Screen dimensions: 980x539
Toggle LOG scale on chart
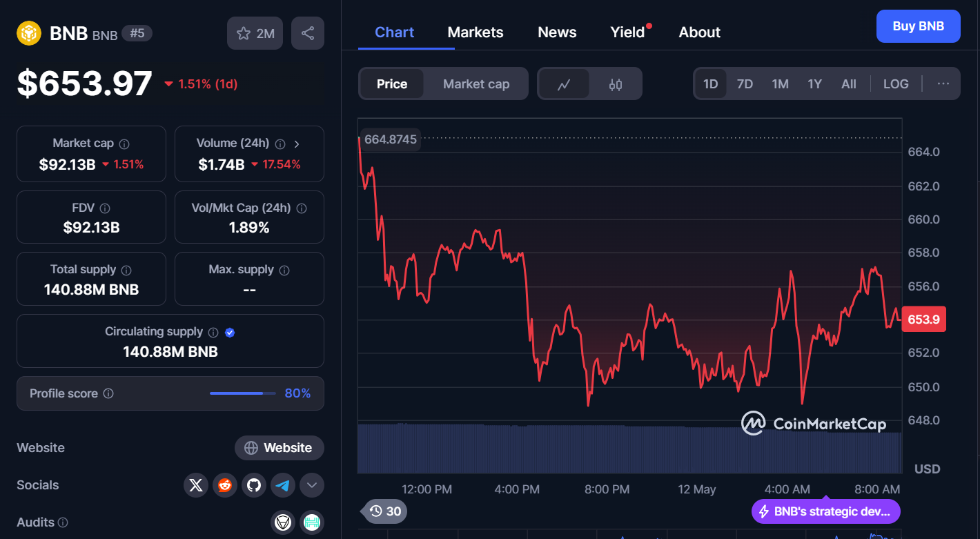896,84
